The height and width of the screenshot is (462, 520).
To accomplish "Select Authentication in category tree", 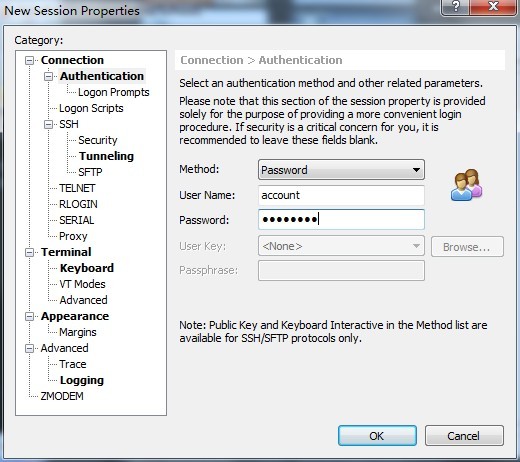I will [102, 76].
